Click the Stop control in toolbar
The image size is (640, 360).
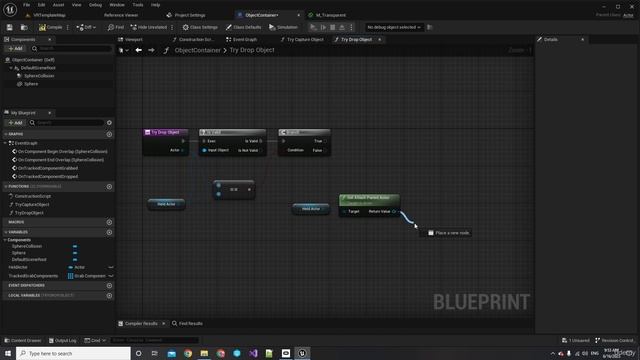pos(333,27)
